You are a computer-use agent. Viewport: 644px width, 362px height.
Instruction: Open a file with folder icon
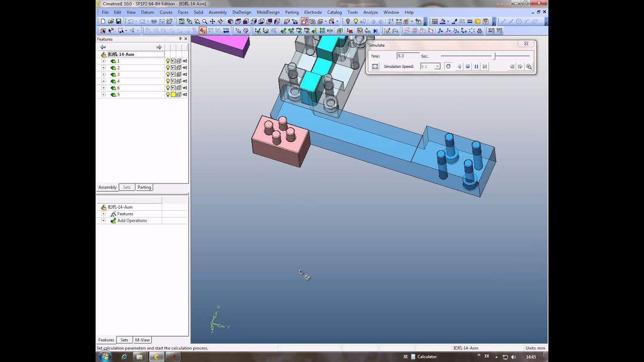(x=111, y=21)
